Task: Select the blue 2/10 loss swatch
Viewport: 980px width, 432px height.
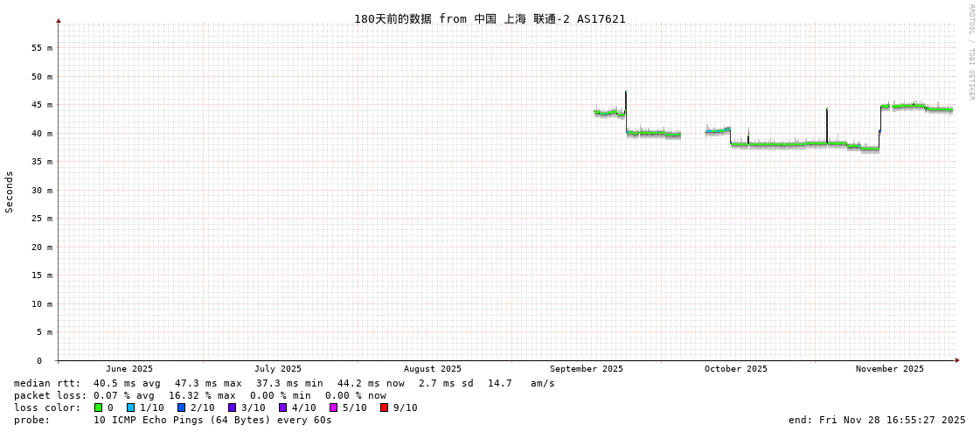Action: coord(181,408)
